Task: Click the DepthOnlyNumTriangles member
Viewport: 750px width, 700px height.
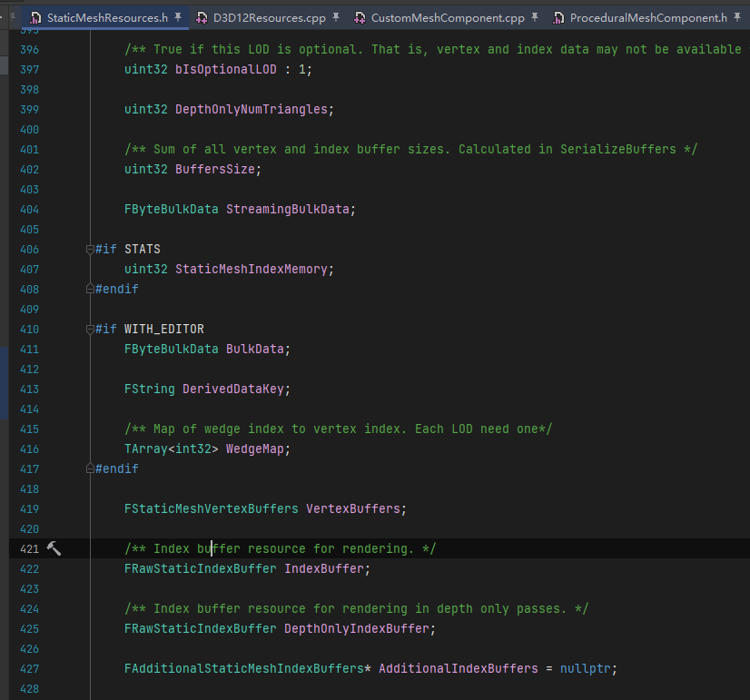Action: [252, 110]
